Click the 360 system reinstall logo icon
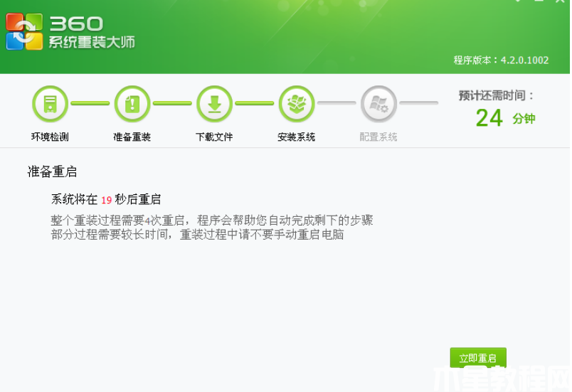 coord(24,31)
